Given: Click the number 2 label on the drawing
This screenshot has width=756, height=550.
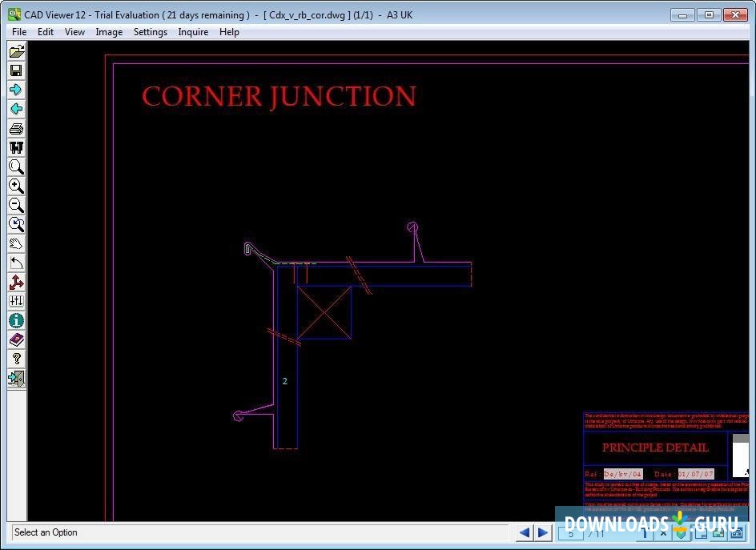Looking at the screenshot, I should click(285, 381).
